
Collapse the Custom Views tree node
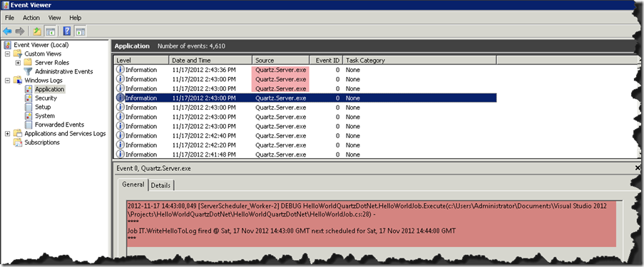[7, 53]
